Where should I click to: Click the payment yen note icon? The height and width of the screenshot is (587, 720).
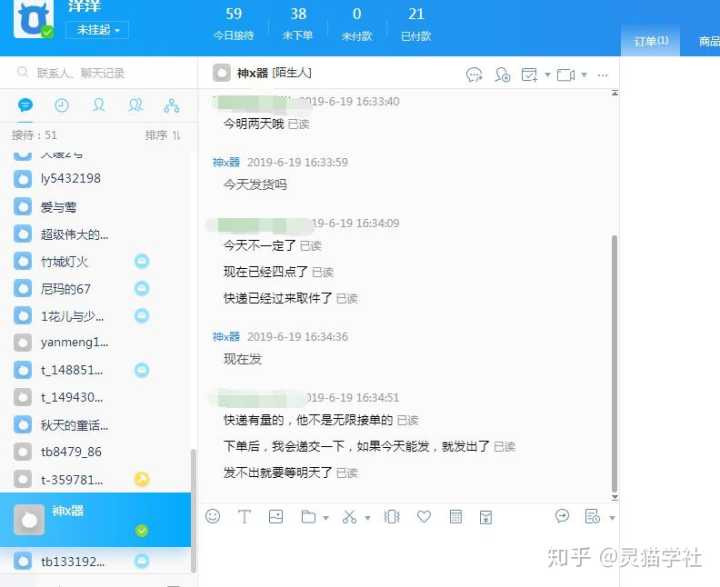click(x=486, y=518)
